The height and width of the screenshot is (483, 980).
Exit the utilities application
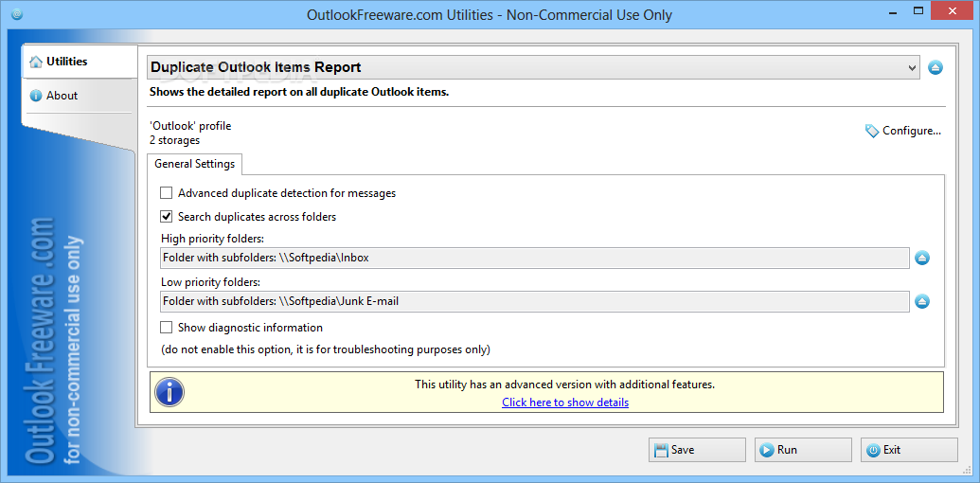click(x=909, y=450)
